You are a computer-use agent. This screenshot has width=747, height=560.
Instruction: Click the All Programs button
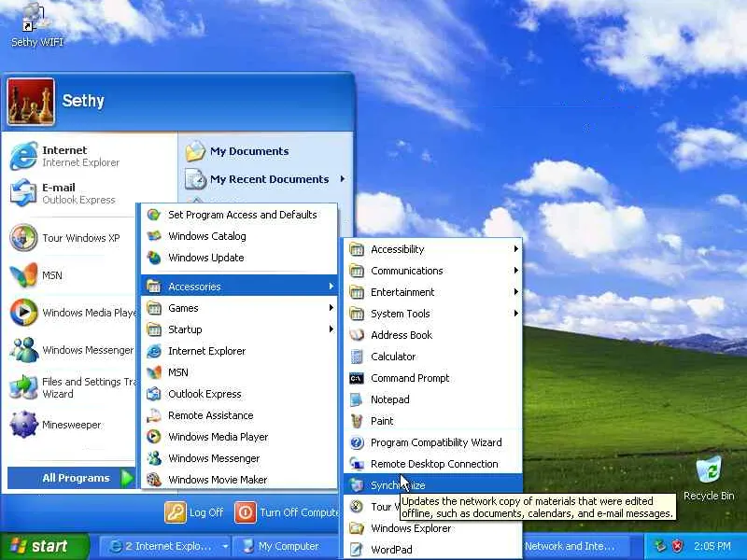pyautogui.click(x=72, y=478)
